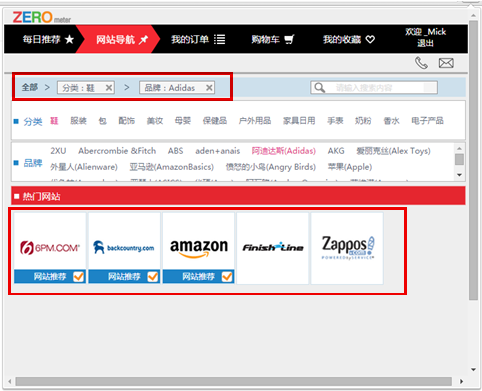
Task: Click the phone contact icon
Action: pos(421,63)
